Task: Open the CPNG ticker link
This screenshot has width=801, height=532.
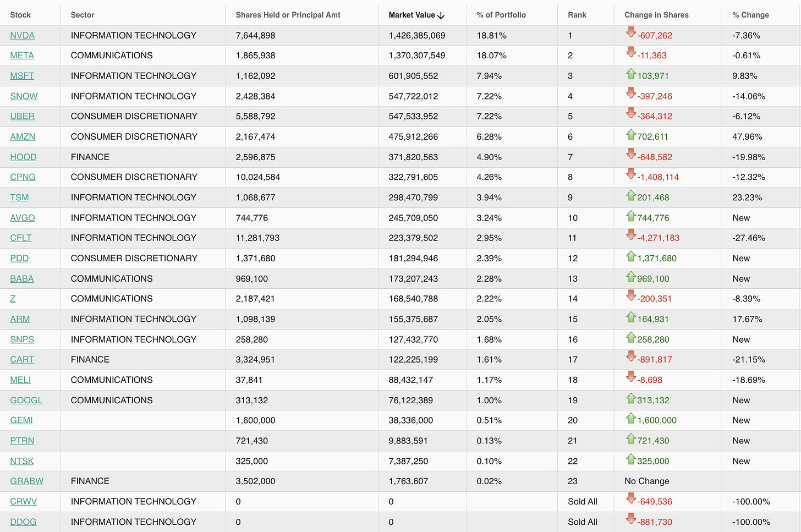Action: (x=23, y=177)
